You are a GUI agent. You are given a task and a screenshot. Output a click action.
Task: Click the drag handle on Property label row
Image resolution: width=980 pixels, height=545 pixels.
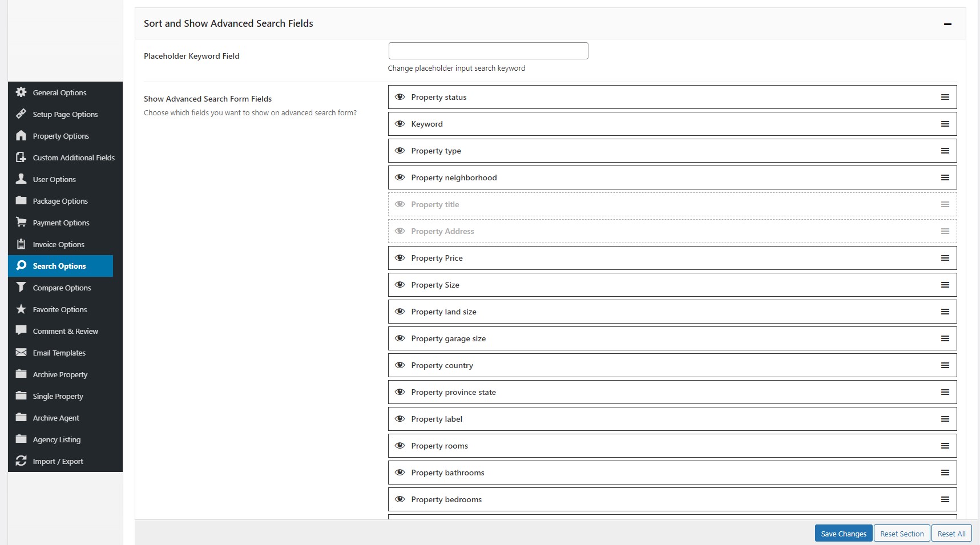pyautogui.click(x=945, y=419)
